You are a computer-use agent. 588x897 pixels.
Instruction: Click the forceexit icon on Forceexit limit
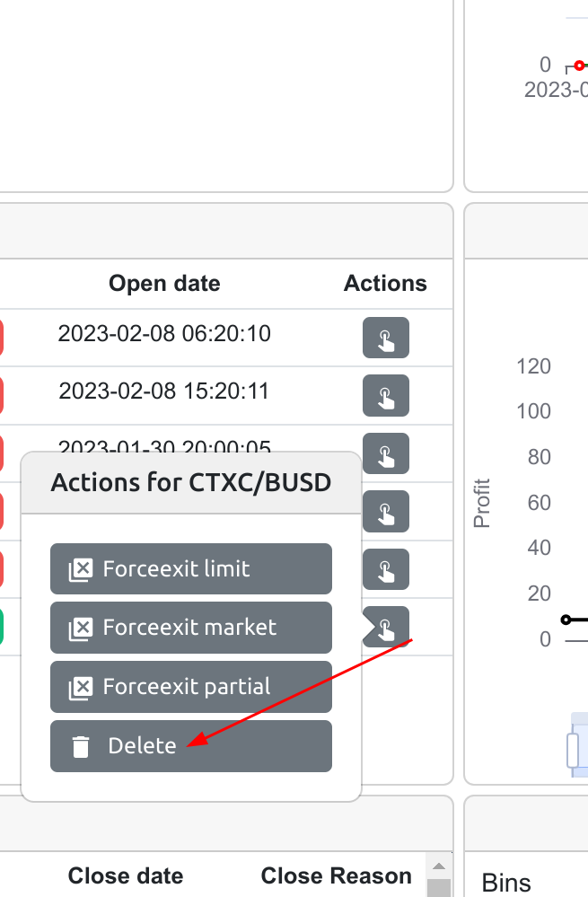tap(79, 567)
